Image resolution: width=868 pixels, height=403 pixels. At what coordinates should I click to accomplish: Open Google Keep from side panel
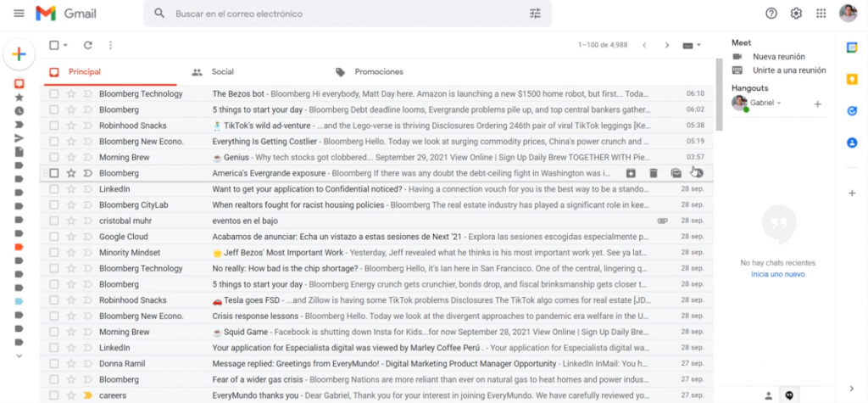click(852, 79)
